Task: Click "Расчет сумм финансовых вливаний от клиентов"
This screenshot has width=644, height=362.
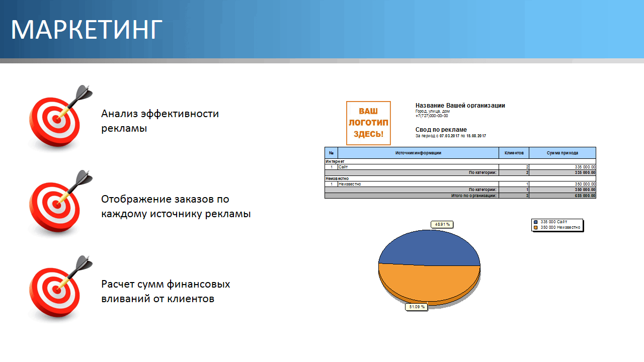Action: point(166,291)
